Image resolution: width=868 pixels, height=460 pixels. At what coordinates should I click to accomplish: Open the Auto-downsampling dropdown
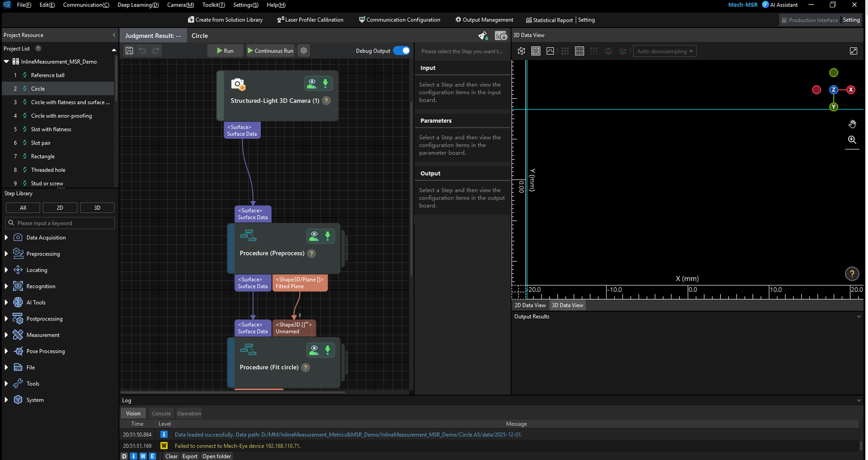(x=664, y=51)
